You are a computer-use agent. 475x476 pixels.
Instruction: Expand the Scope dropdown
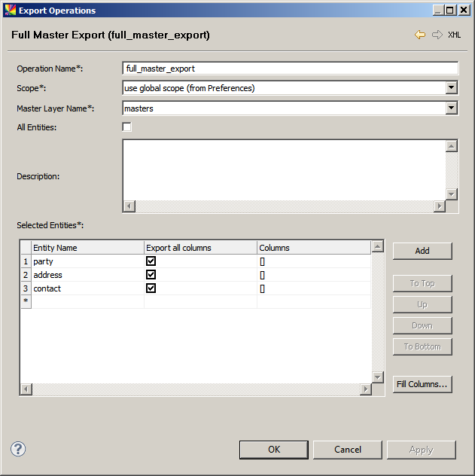451,88
